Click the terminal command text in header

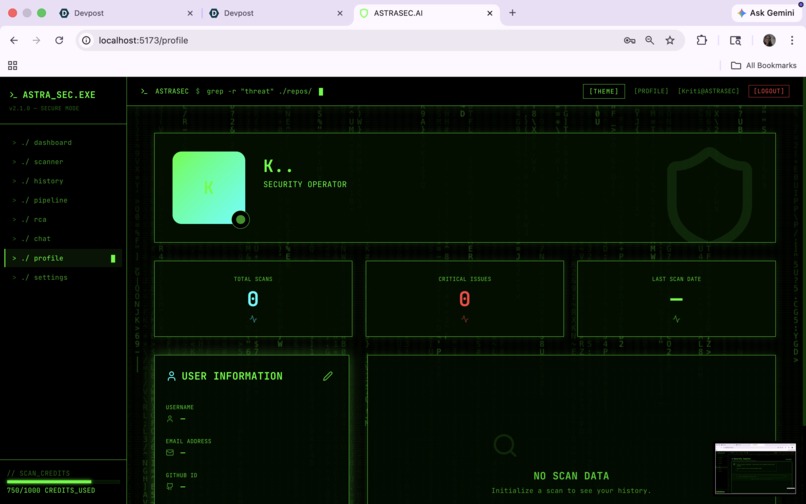[x=259, y=91]
